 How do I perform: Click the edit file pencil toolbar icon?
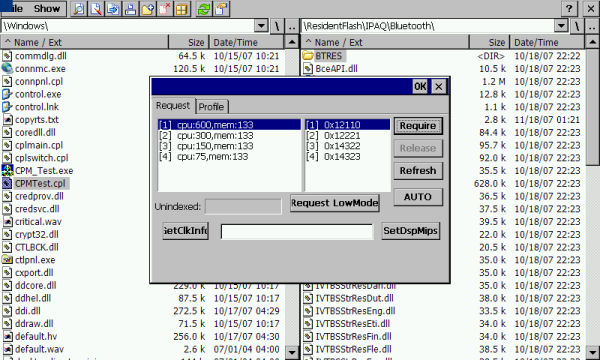click(96, 9)
